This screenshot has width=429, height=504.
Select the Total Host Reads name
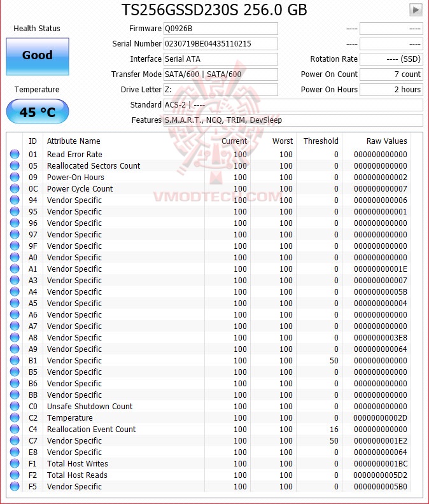[77, 475]
